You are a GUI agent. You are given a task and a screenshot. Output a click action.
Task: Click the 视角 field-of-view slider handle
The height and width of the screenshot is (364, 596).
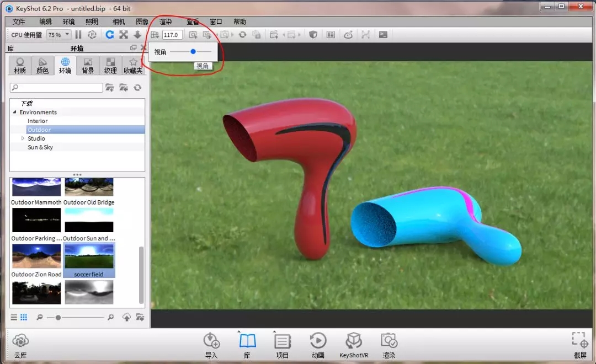coord(193,51)
